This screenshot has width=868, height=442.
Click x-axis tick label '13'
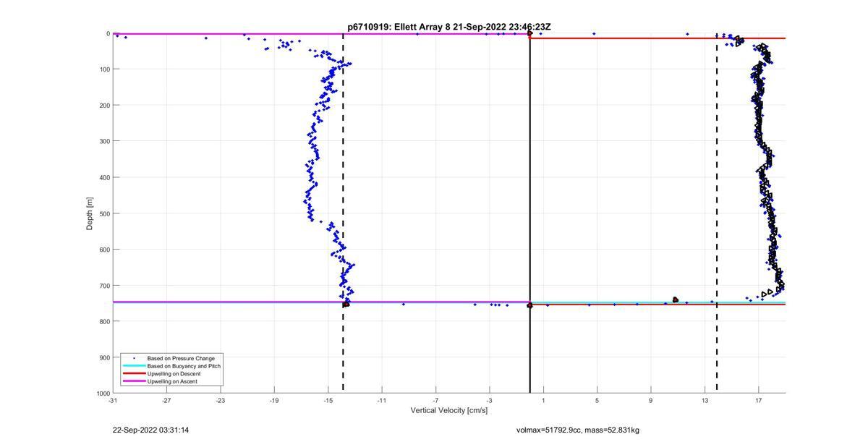click(x=705, y=400)
